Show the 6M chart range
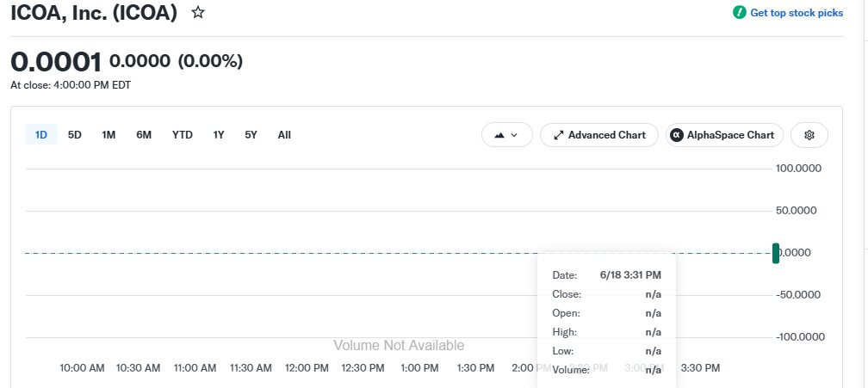This screenshot has width=868, height=388. tap(144, 135)
